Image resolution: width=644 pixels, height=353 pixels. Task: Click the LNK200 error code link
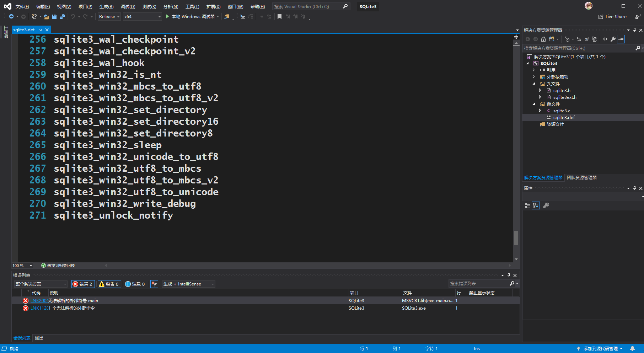pyautogui.click(x=38, y=301)
